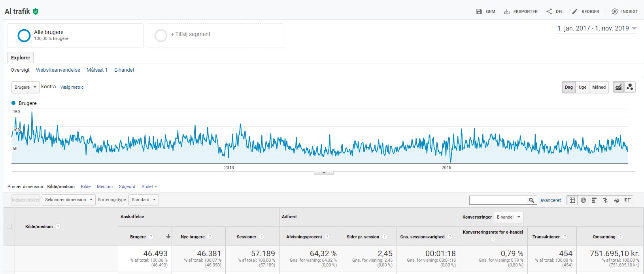This screenshot has width=644, height=274.
Task: Click the search magnifier icon
Action: coord(531,200)
